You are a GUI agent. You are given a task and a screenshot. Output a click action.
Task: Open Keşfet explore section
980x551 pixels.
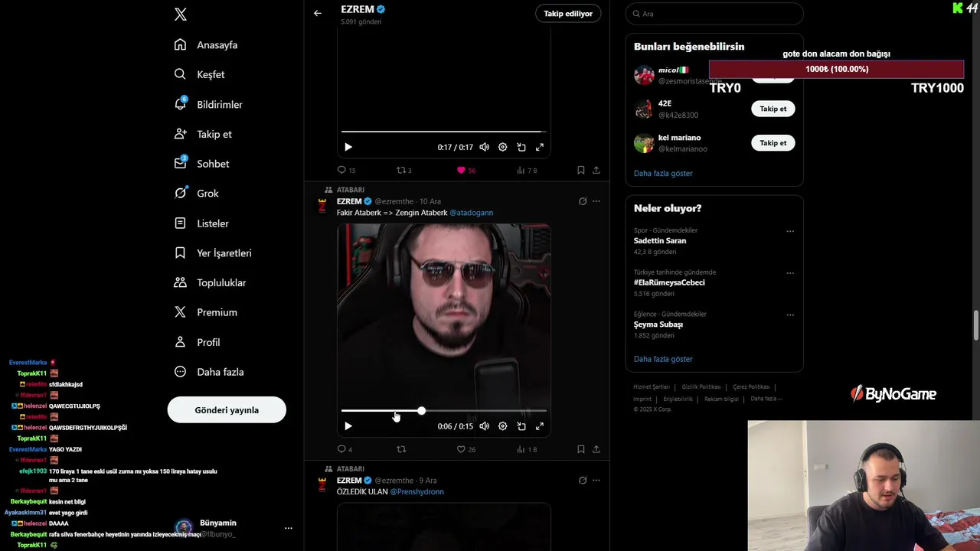(x=200, y=74)
